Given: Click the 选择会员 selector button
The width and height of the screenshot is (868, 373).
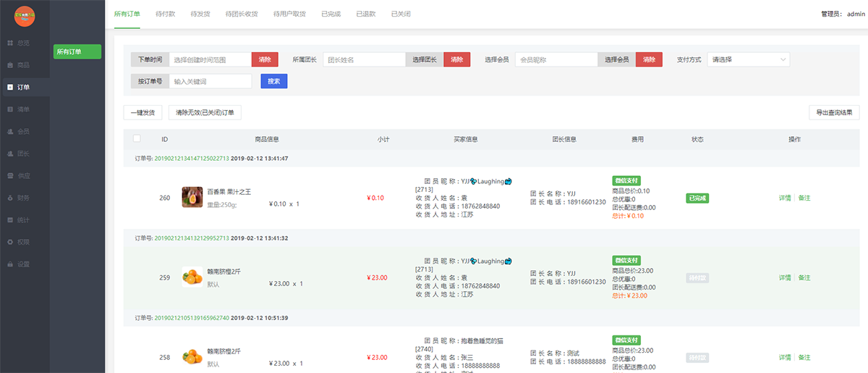Looking at the screenshot, I should click(x=617, y=59).
